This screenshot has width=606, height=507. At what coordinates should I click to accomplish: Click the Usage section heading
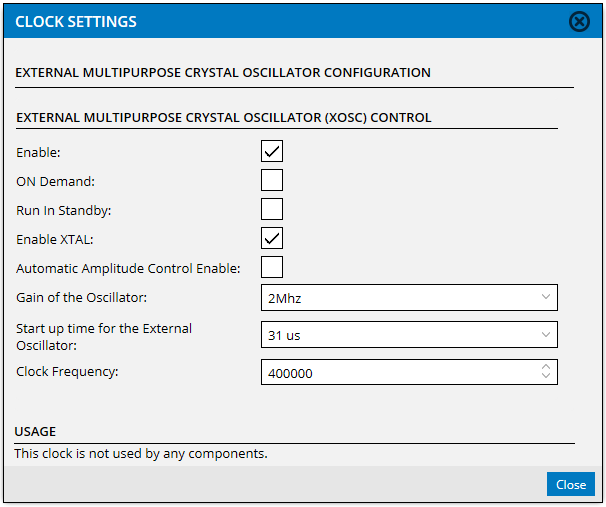pyautogui.click(x=35, y=431)
